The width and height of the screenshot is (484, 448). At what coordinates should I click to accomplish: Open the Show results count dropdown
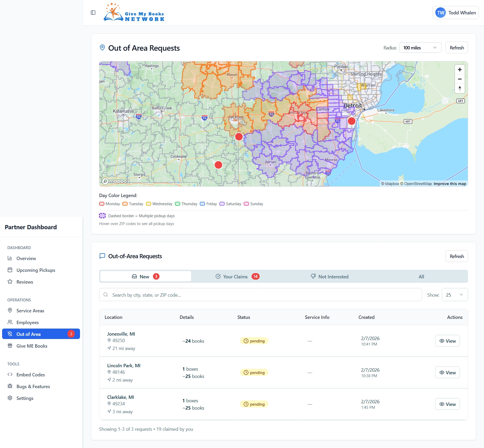(x=454, y=295)
